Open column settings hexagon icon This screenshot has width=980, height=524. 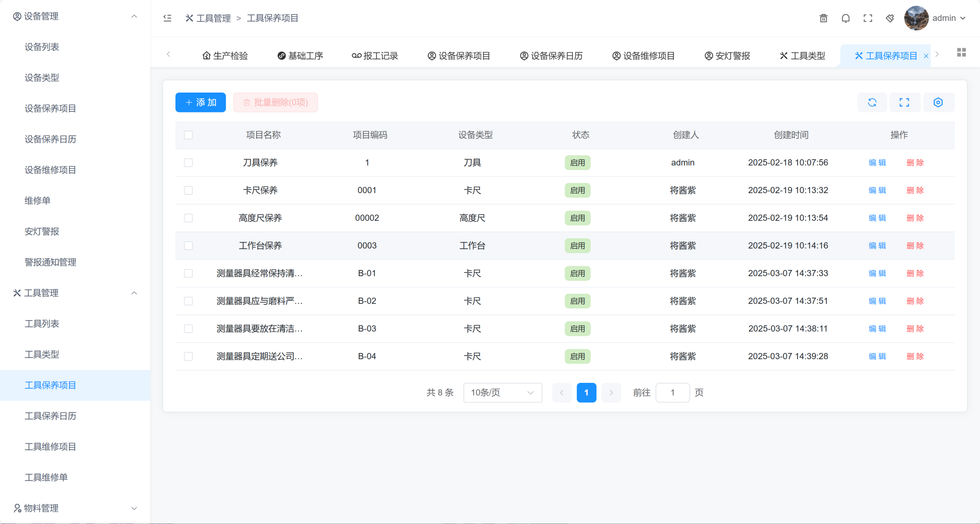click(938, 103)
